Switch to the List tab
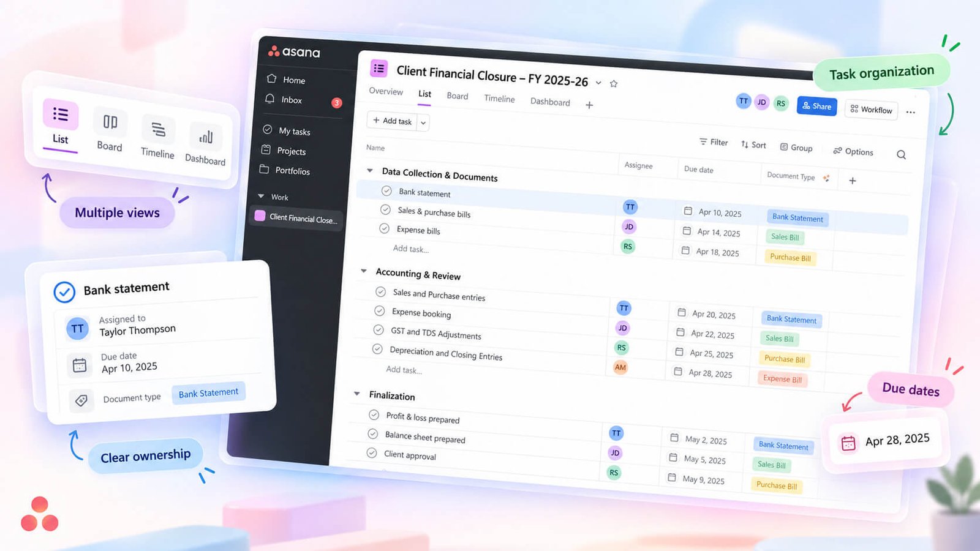 pos(424,94)
